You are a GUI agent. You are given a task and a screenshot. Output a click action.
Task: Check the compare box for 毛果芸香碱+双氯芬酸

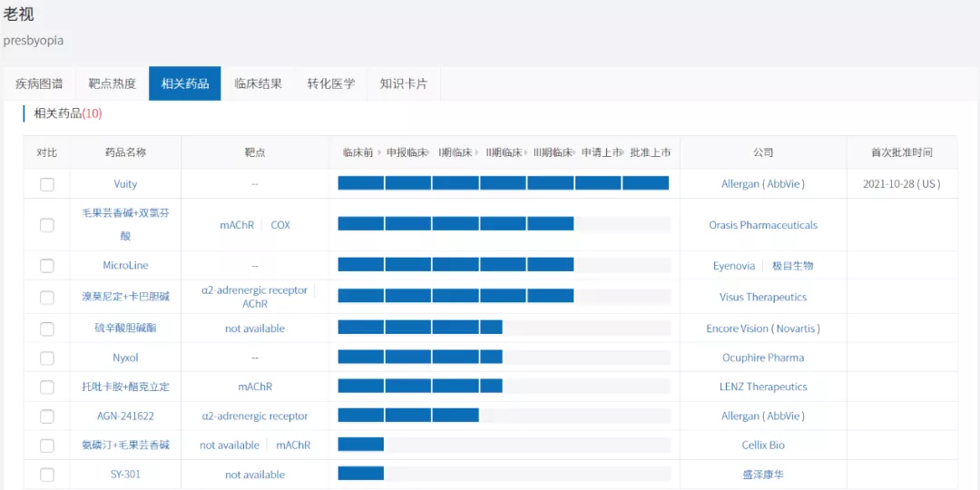click(47, 225)
